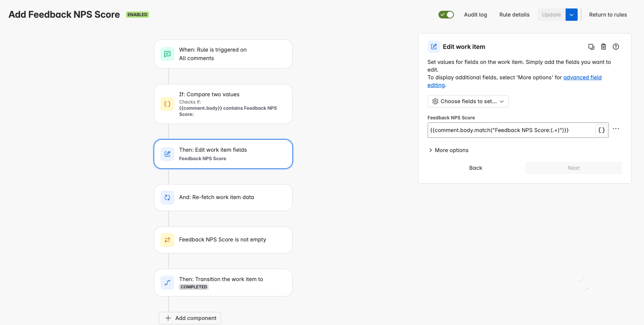The width and height of the screenshot is (644, 325).
Task: Select the And: Re-fetch work item data card
Action: [x=223, y=198]
